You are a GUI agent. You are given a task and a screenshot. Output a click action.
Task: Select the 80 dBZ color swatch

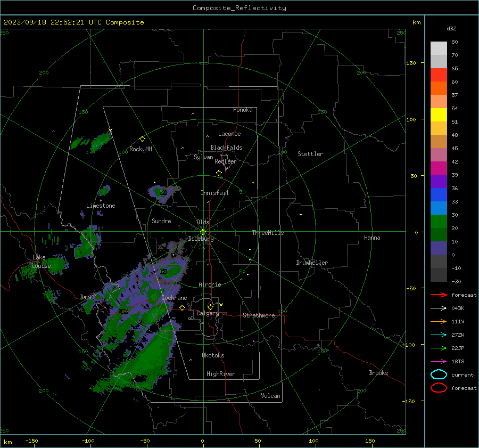tap(439, 48)
